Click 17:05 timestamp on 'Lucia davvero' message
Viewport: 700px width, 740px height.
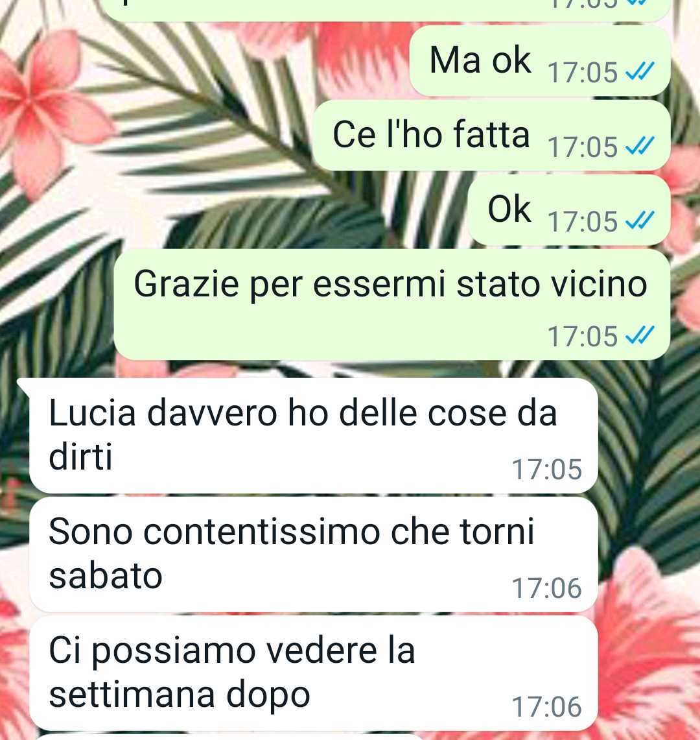point(546,469)
